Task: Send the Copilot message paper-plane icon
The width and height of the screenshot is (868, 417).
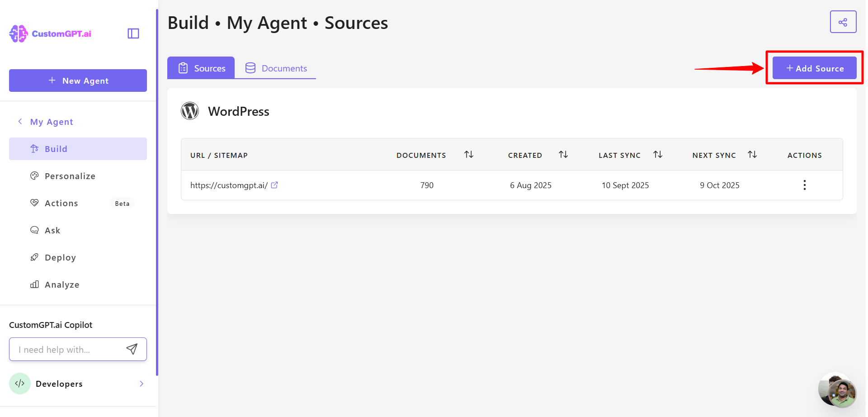Action: click(132, 349)
